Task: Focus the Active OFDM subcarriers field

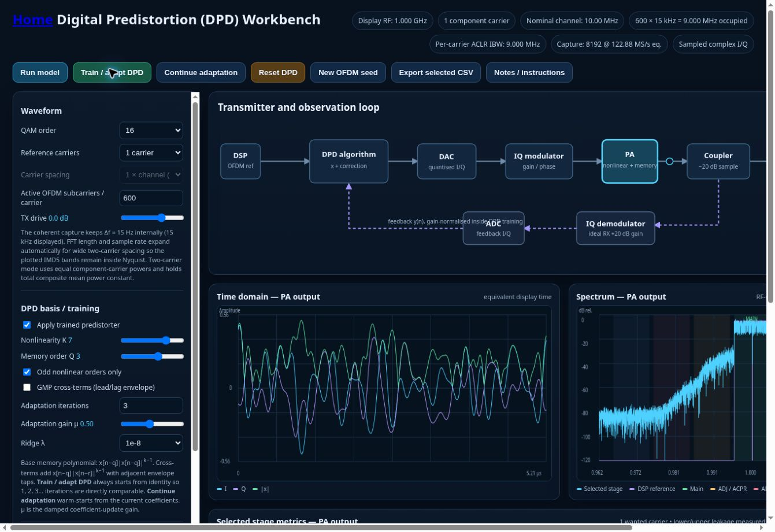Action: (151, 198)
